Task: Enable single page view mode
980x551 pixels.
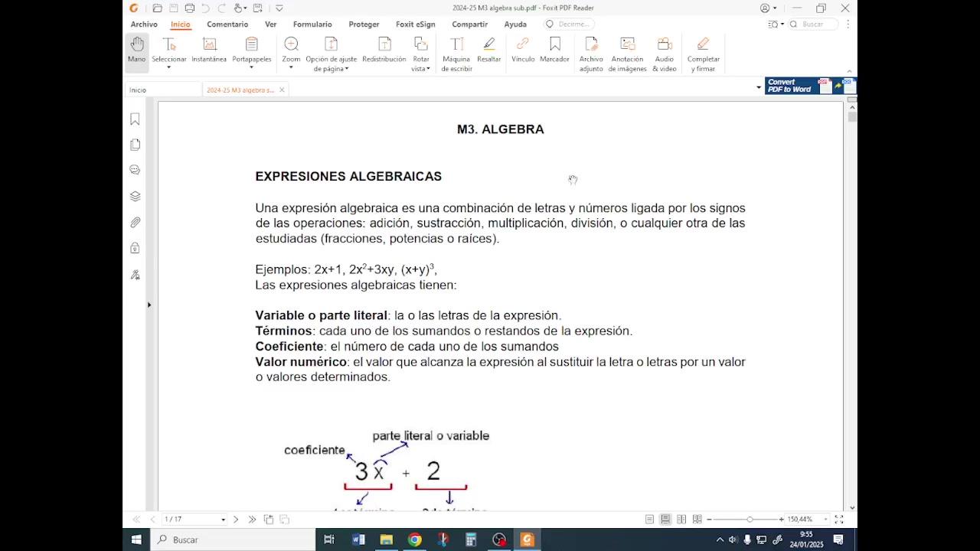Action: 649,520
